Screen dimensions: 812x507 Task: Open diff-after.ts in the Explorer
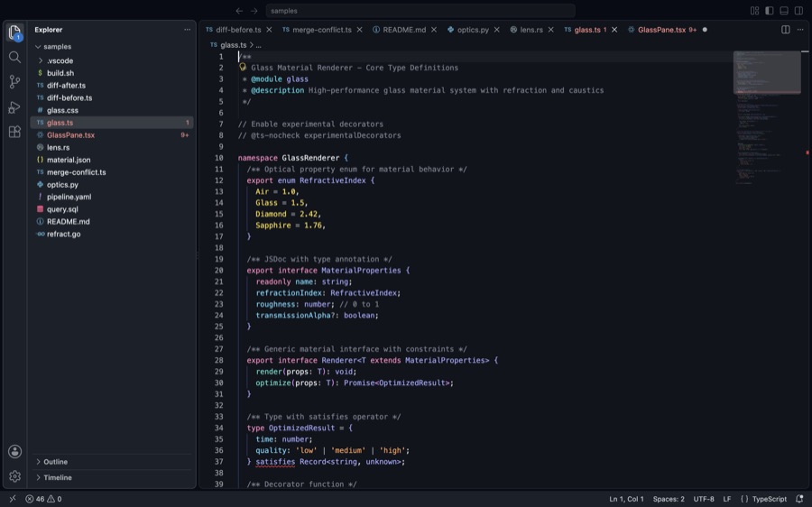tap(113, 86)
